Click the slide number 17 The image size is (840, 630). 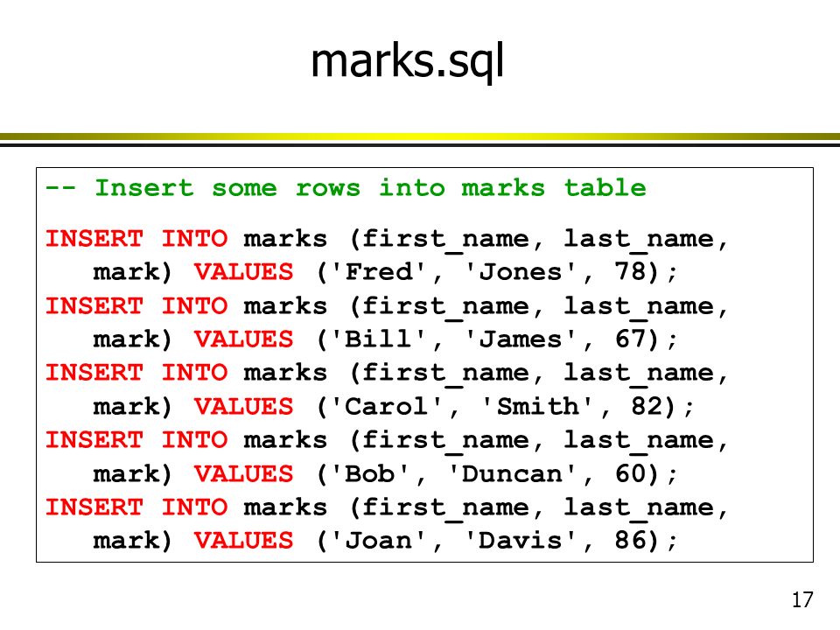[802, 600]
